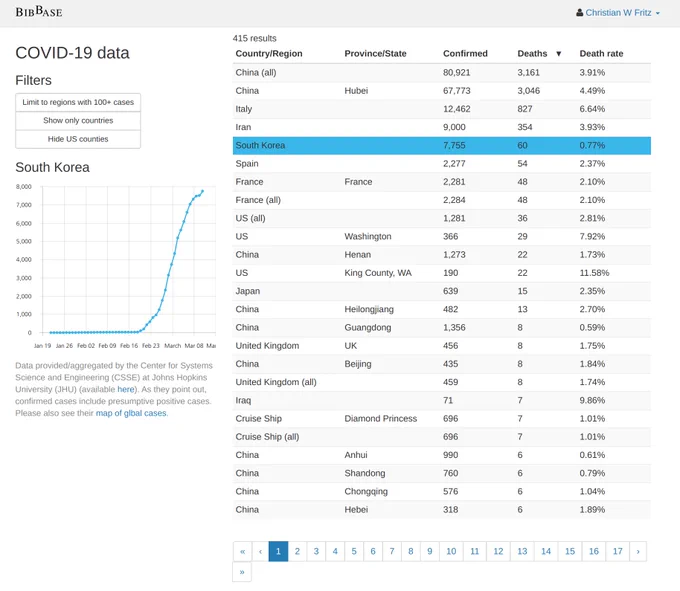The image size is (680, 591).
Task: Go to page 4
Action: (335, 552)
